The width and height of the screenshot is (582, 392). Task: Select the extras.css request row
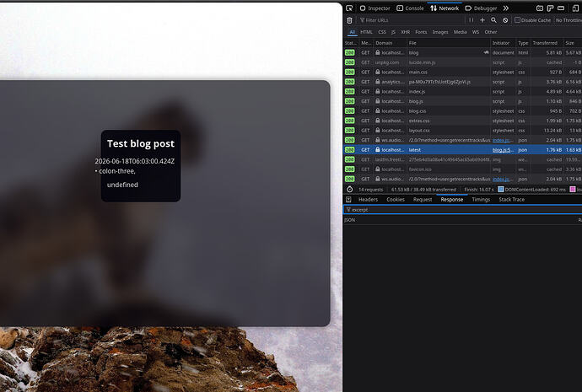[462, 121]
